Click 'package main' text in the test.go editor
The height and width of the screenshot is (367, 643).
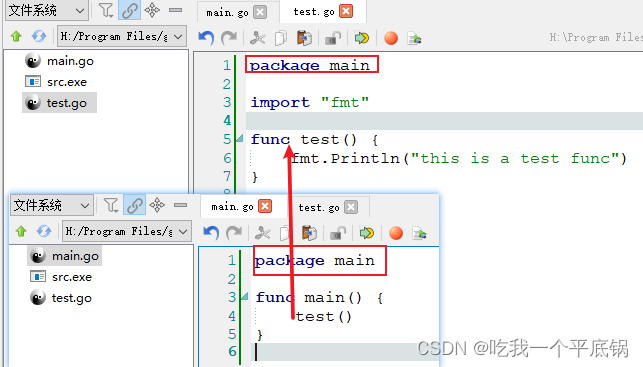[310, 65]
